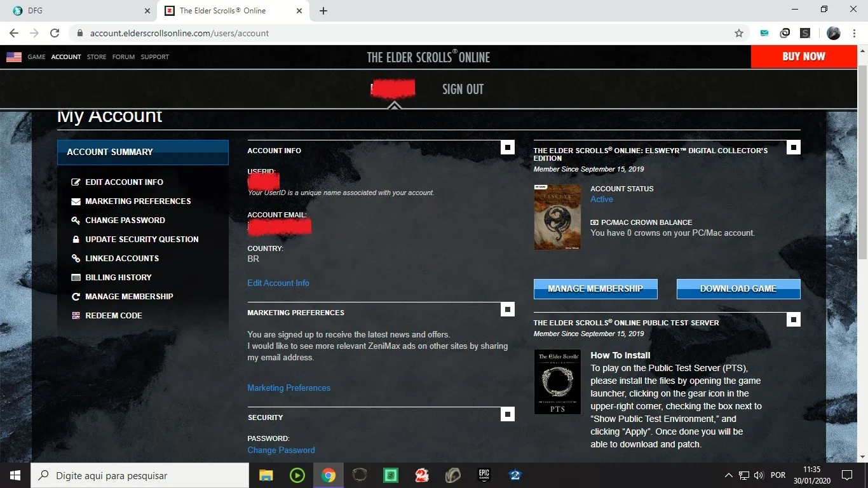This screenshot has width=868, height=488.
Task: Open a new browser tab
Action: click(x=323, y=11)
